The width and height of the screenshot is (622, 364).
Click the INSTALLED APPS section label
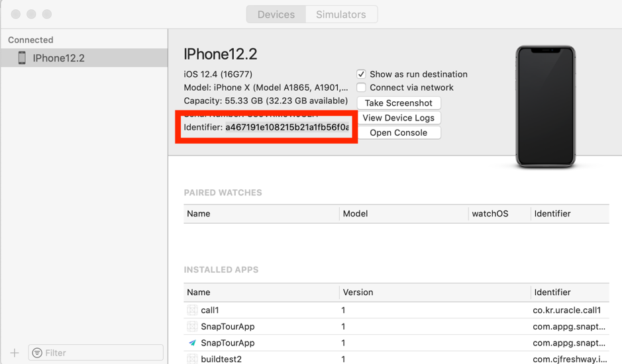click(x=221, y=269)
